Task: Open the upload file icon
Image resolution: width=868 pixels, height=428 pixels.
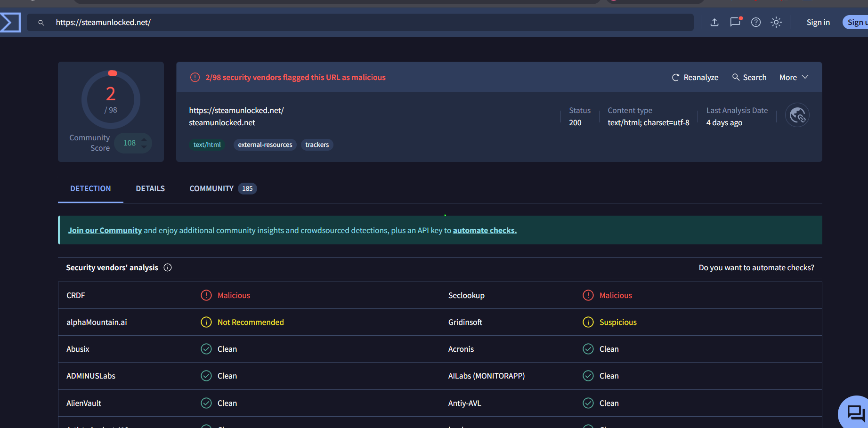Action: click(x=714, y=22)
